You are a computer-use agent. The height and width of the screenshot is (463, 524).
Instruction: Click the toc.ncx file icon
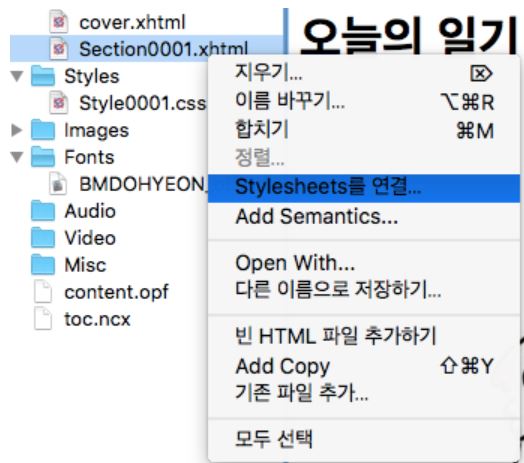(x=43, y=319)
